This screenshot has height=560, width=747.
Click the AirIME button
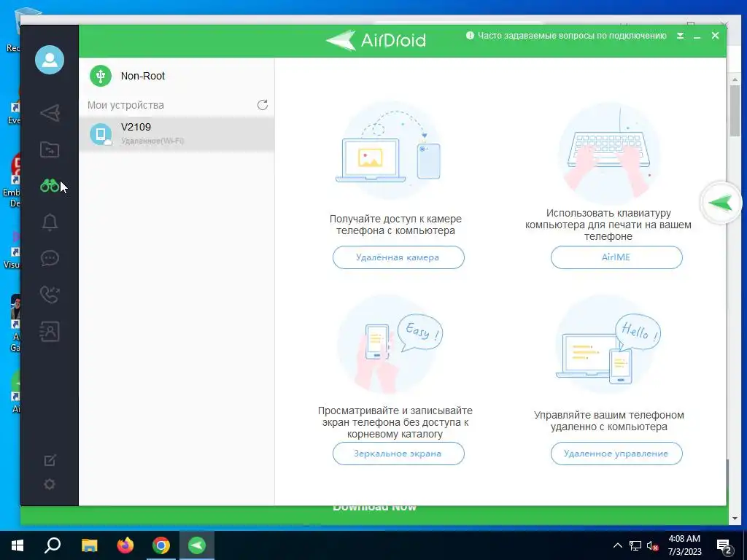(616, 257)
